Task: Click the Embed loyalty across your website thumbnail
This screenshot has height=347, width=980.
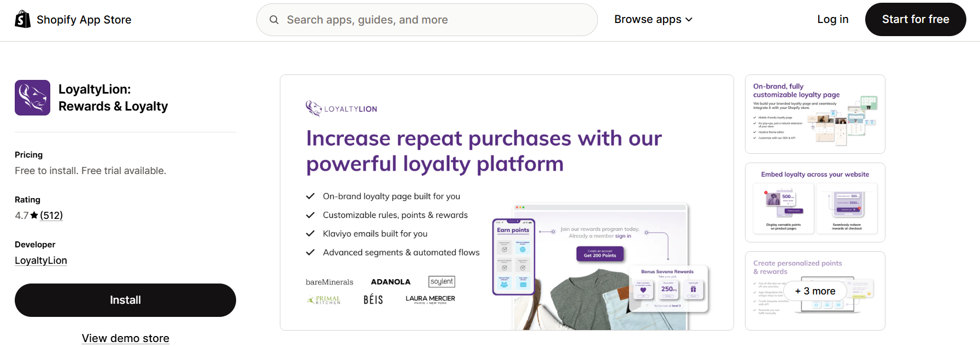Action: pos(814,203)
